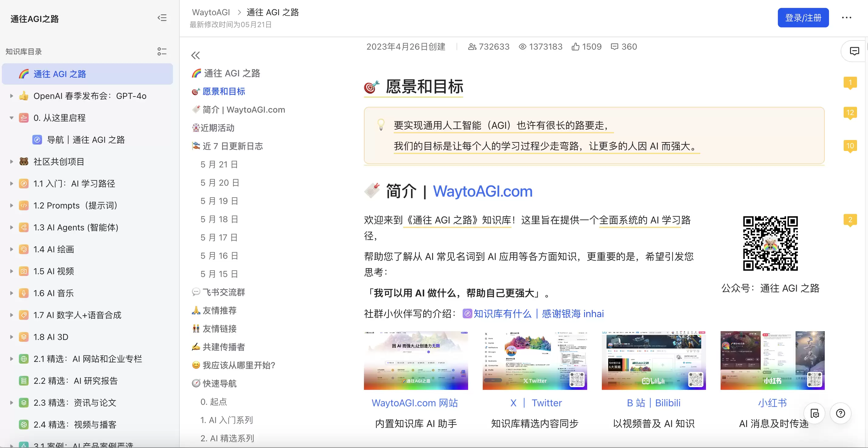Open the 小红书 preview thumbnail
This screenshot has height=448, width=868.
point(772,360)
